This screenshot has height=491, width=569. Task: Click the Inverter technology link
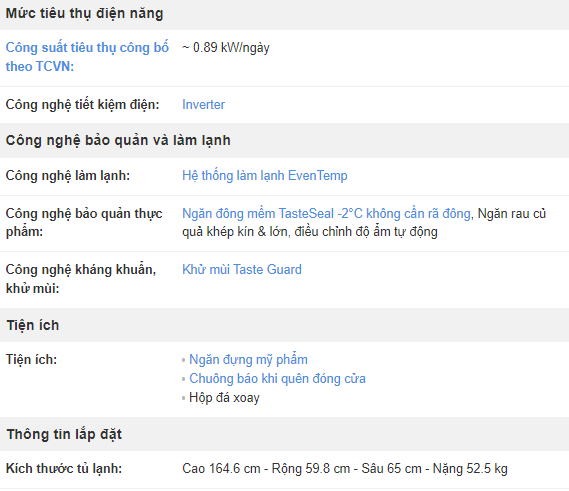203,105
